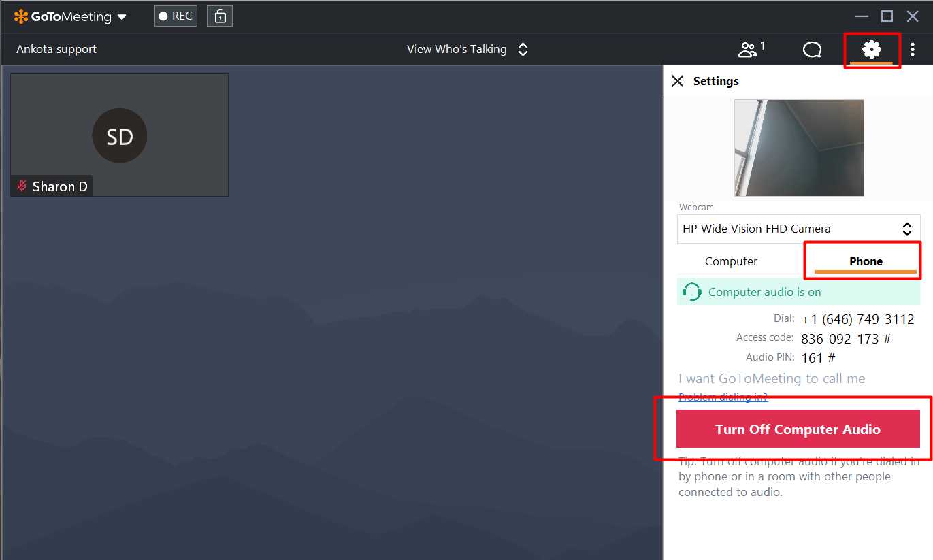Maximize the GoToMeeting window
933x560 pixels.
click(887, 16)
